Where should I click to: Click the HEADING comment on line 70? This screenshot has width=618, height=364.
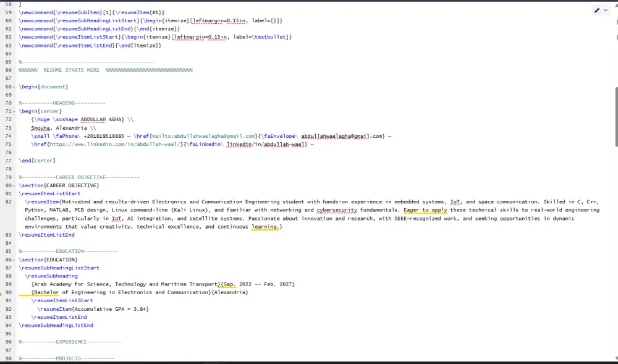(62, 103)
